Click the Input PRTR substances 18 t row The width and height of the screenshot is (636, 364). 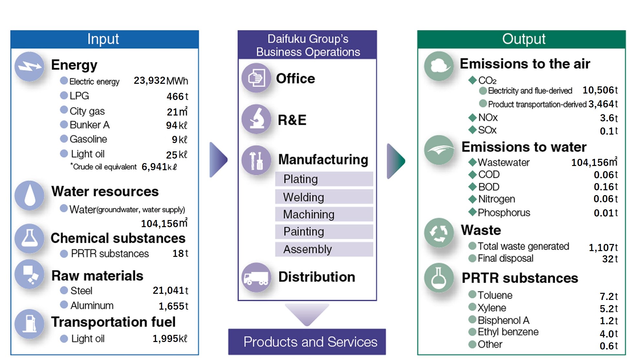[x=124, y=253]
